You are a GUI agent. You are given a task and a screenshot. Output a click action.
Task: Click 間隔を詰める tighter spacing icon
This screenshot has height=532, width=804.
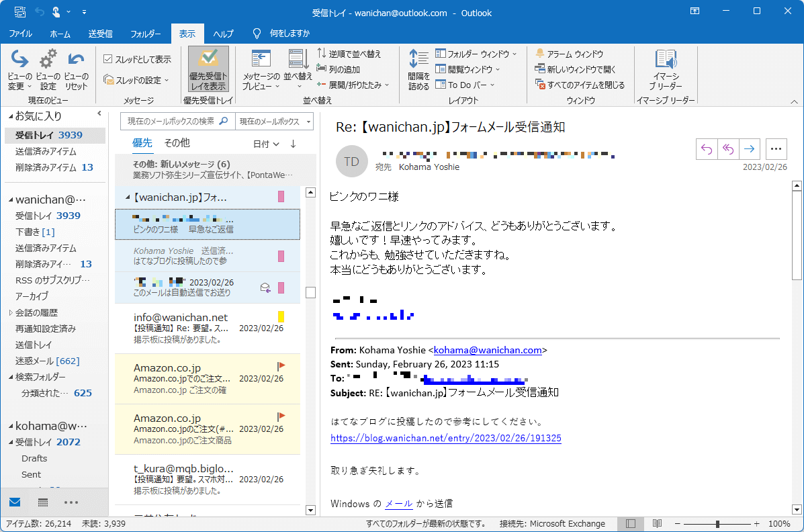418,70
